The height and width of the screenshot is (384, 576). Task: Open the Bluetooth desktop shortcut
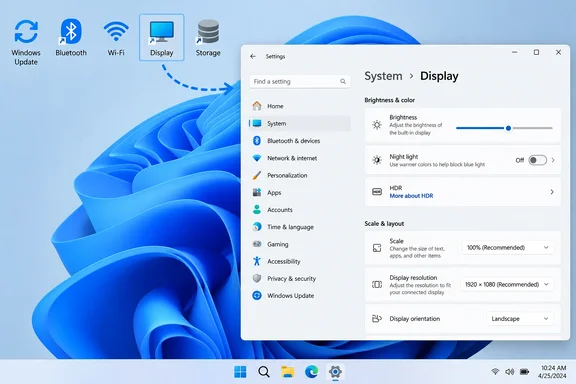71,37
